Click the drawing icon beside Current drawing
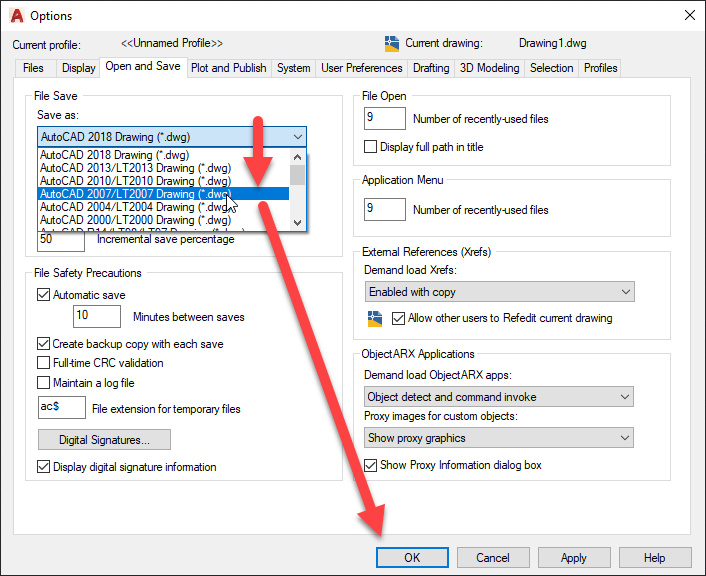 coord(392,44)
